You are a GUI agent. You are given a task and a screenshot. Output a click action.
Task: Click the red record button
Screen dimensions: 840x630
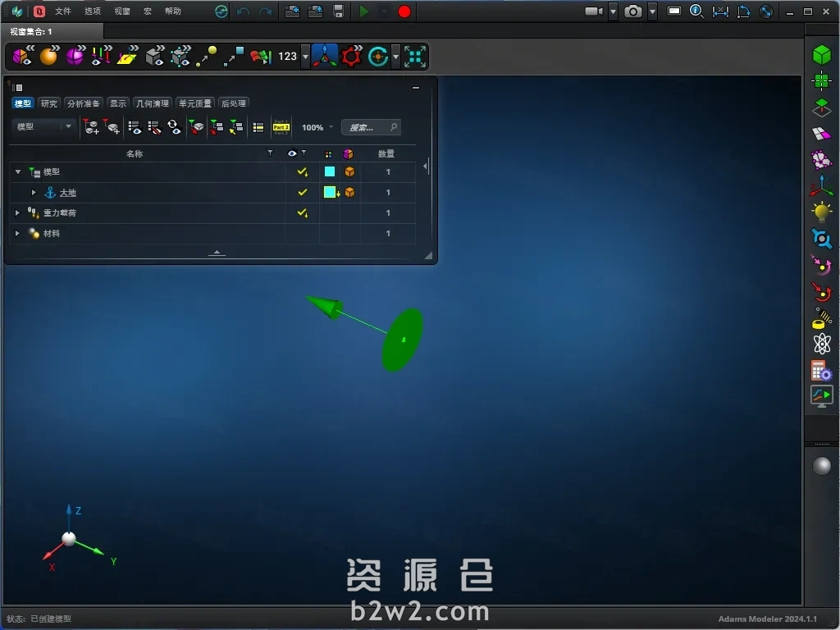click(404, 11)
